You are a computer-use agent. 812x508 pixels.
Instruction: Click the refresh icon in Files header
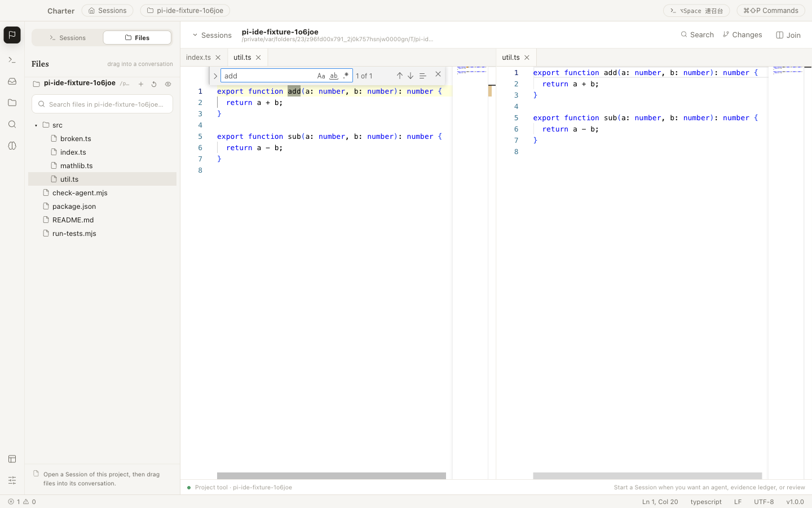click(x=154, y=84)
